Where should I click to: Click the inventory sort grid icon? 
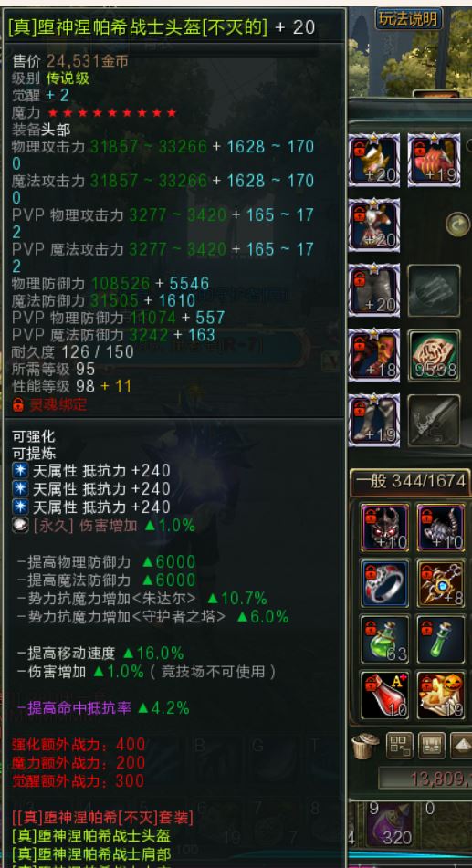pyautogui.click(x=400, y=746)
